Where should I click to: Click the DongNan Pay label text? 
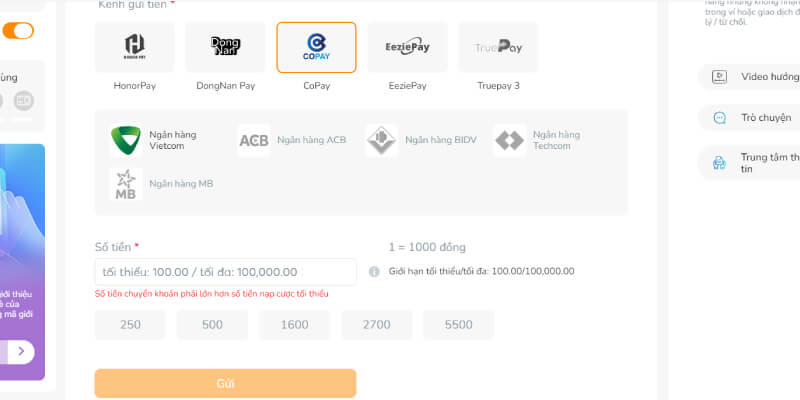pyautogui.click(x=226, y=86)
